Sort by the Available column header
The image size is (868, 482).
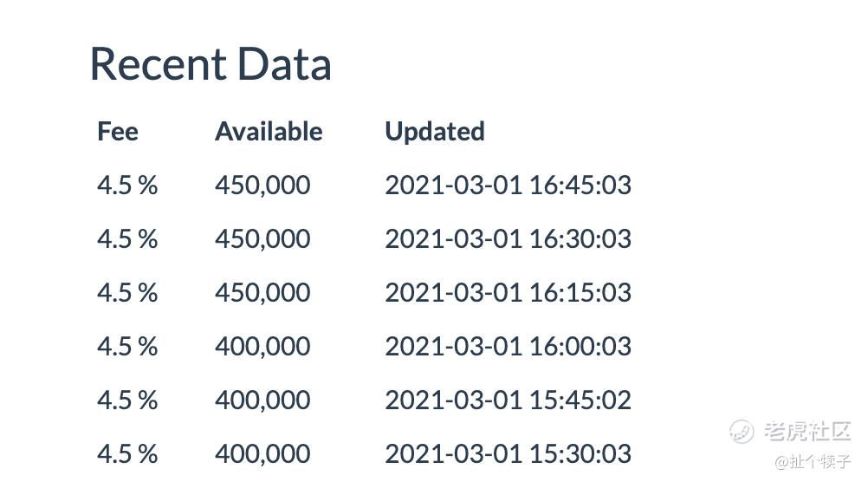click(x=269, y=132)
